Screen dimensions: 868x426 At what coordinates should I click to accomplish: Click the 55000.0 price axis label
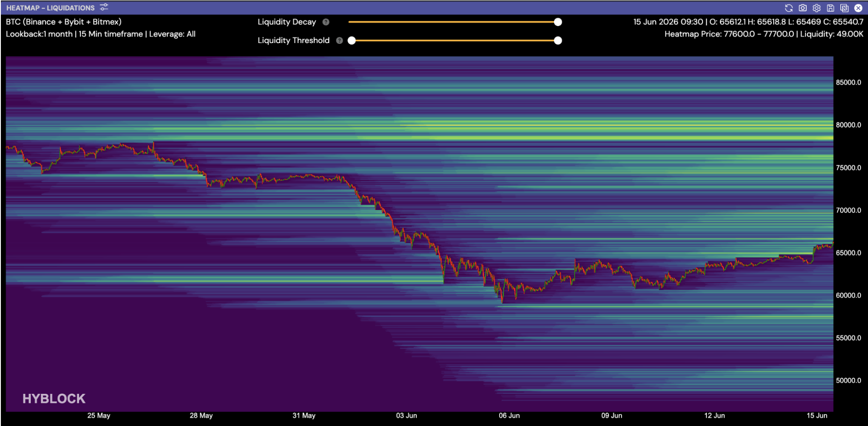[848, 338]
